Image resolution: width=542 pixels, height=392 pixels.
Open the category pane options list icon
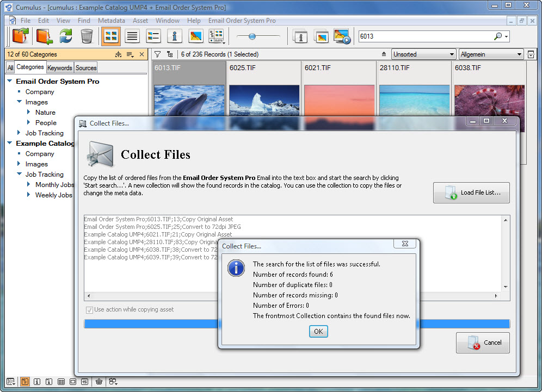click(x=130, y=54)
